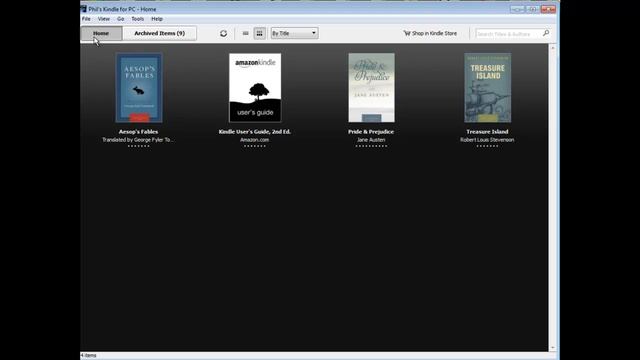
Task: Click author text Robert Louis Stevenson
Action: [487, 140]
